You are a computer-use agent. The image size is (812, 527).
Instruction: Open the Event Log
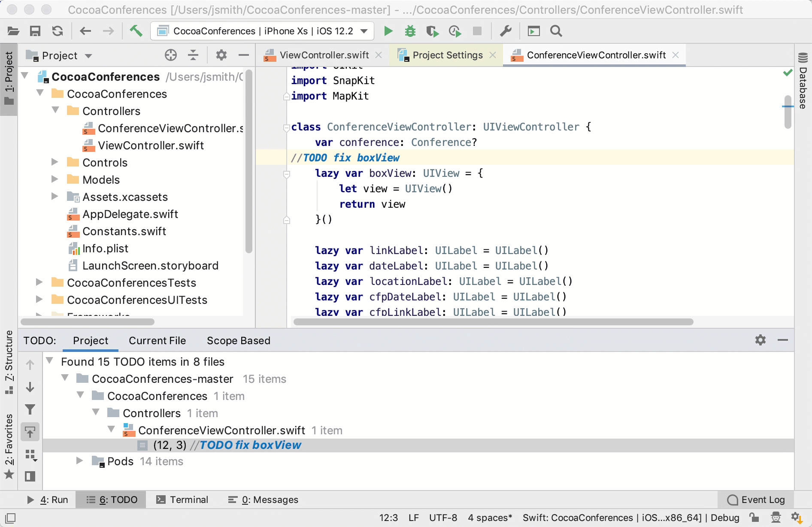[x=756, y=500]
